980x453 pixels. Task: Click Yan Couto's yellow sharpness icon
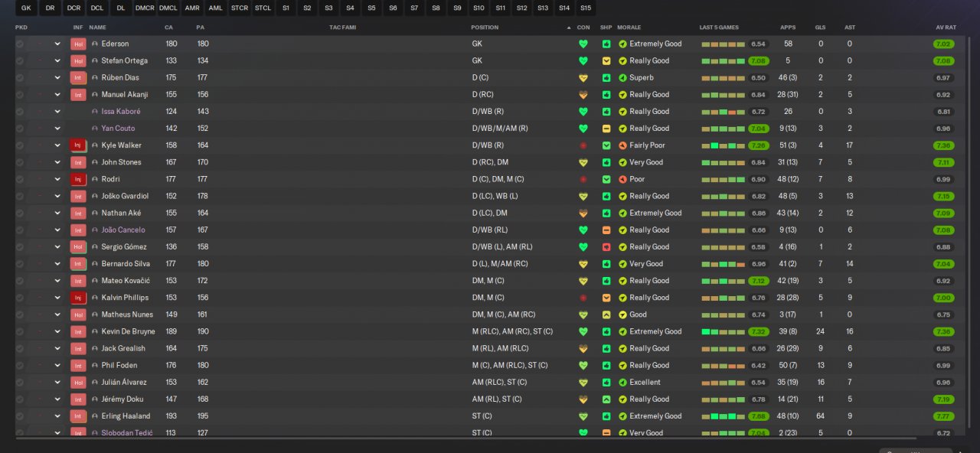(606, 129)
